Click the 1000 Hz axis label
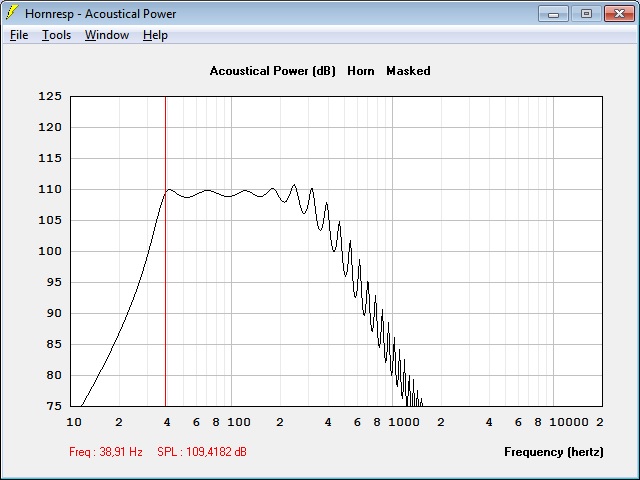The width and height of the screenshot is (640, 480). tap(404, 422)
